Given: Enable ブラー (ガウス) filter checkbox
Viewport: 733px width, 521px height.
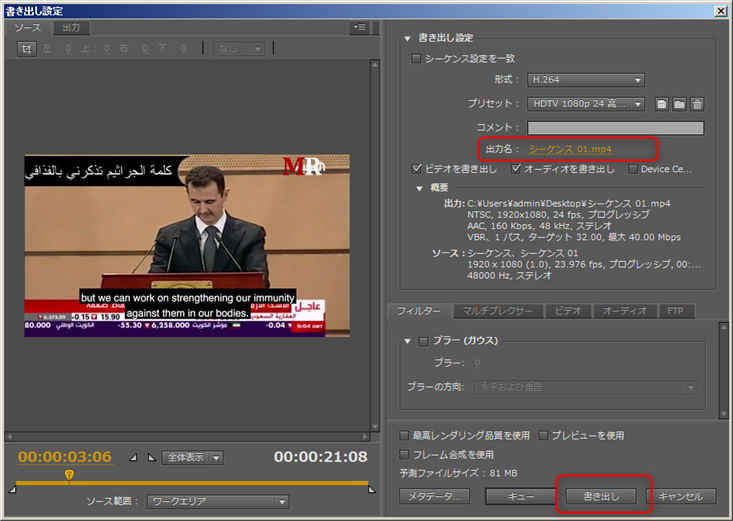Looking at the screenshot, I should click(423, 342).
